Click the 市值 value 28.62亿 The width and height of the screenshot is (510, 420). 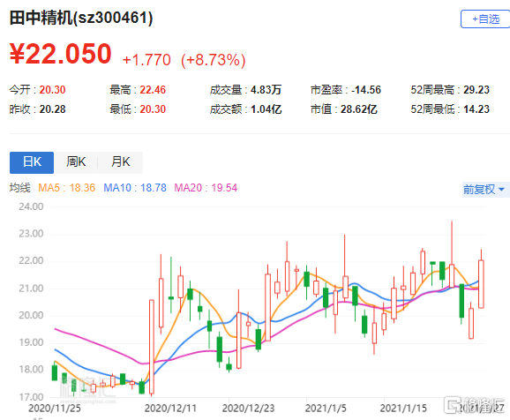[x=359, y=109]
